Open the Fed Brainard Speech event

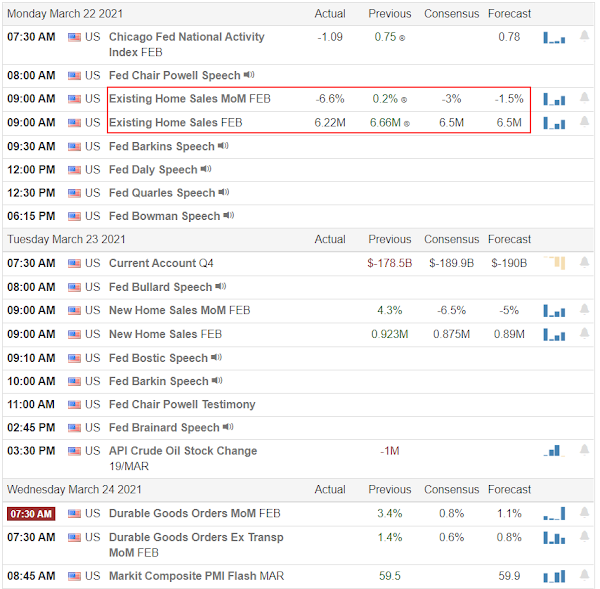point(164,427)
